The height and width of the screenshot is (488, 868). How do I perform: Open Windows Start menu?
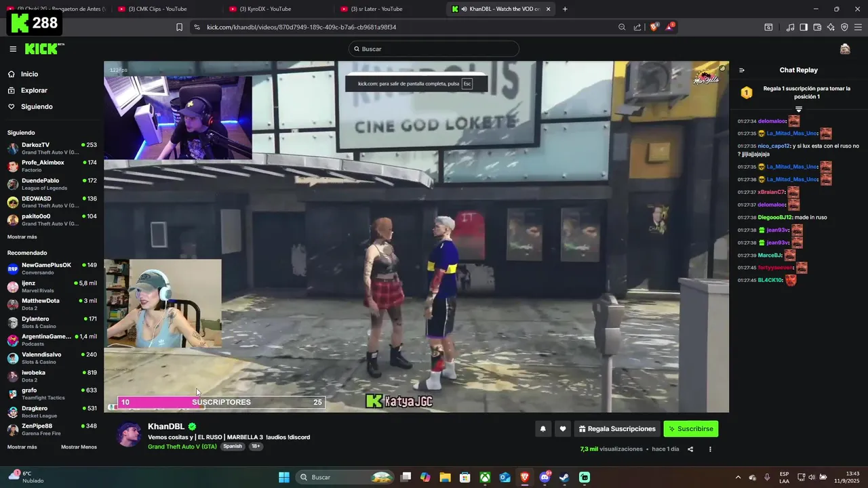click(284, 477)
